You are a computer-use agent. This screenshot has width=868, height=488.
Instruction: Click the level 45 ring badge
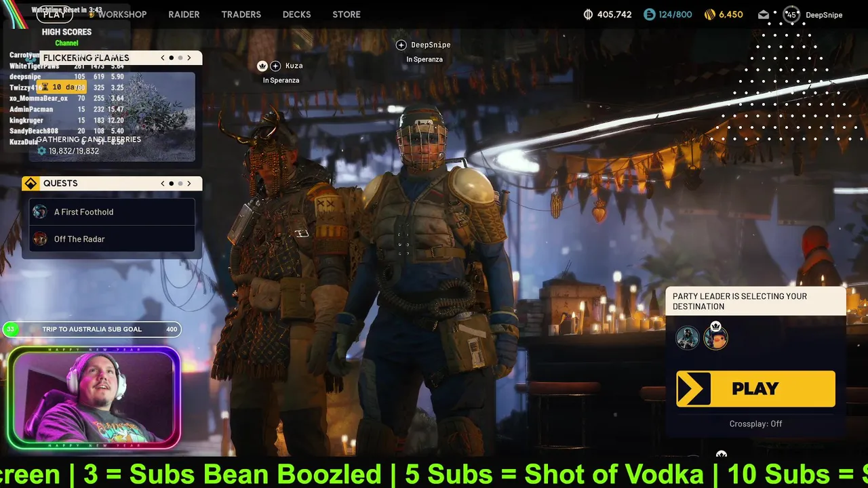coord(791,14)
